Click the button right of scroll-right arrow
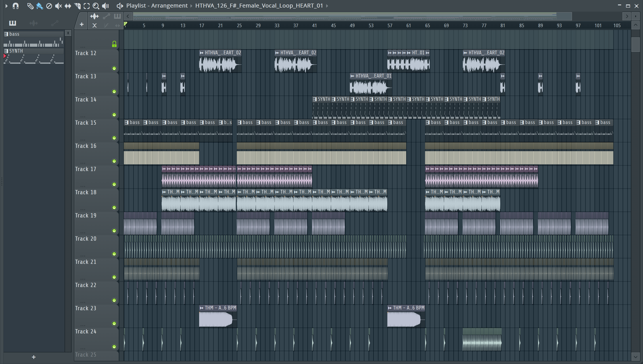The width and height of the screenshot is (643, 364). 635,17
